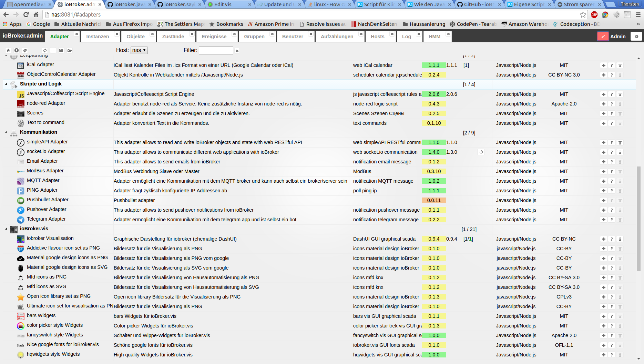Update the socket.io Adapter via its refresh icon

(481, 152)
